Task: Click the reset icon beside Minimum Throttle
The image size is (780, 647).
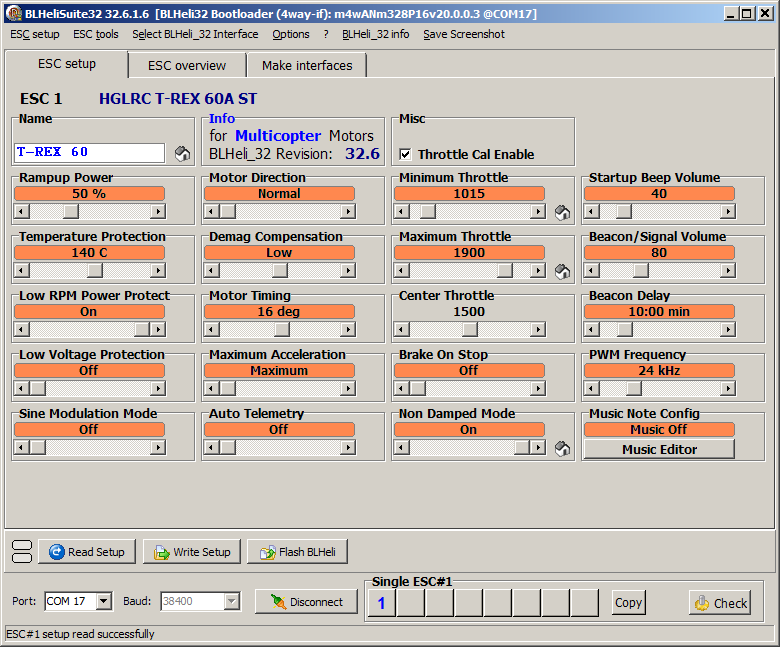Action: coord(562,212)
